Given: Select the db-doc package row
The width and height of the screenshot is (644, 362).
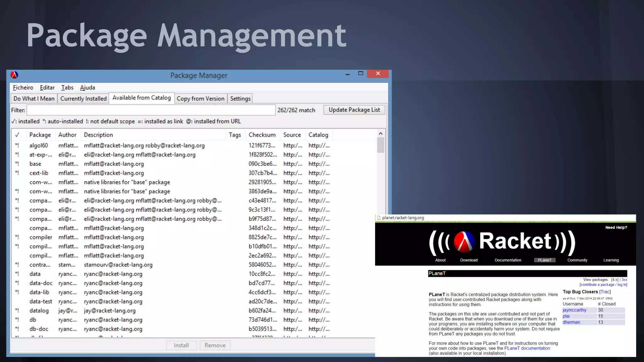Looking at the screenshot, I should pyautogui.click(x=194, y=329).
